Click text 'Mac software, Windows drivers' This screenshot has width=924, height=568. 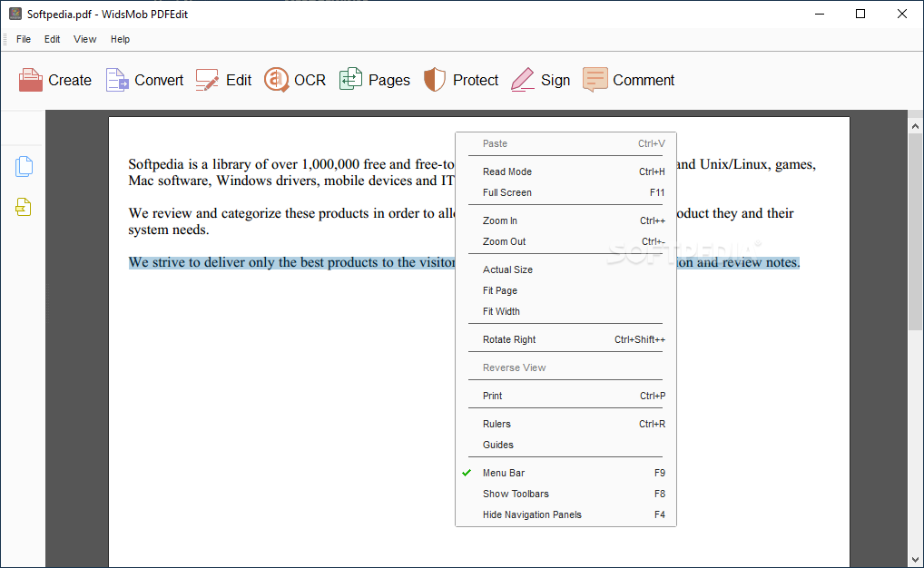pos(224,181)
